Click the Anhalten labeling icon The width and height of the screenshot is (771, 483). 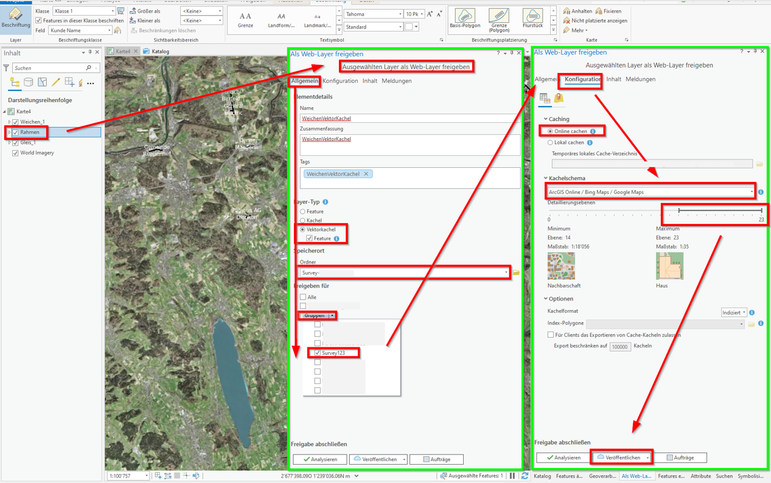tap(566, 11)
